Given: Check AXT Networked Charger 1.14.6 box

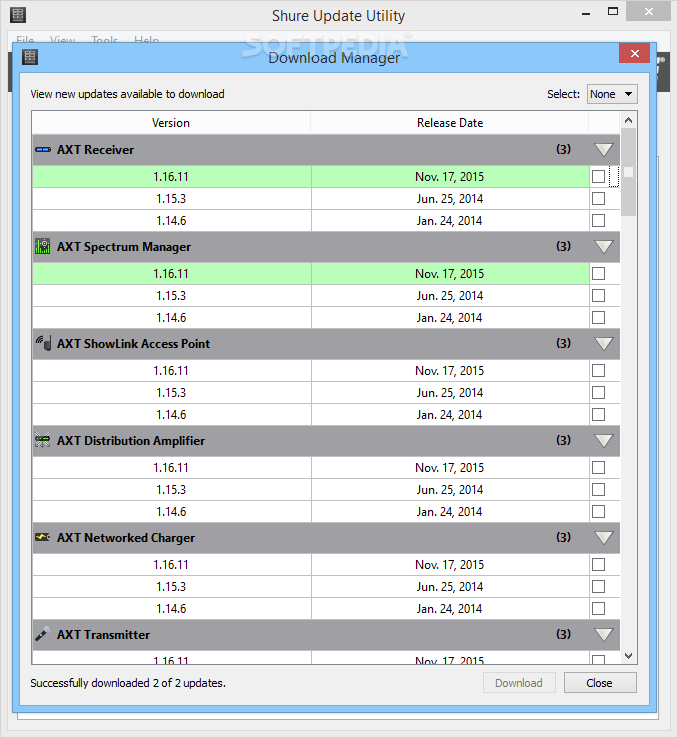Looking at the screenshot, I should [598, 609].
